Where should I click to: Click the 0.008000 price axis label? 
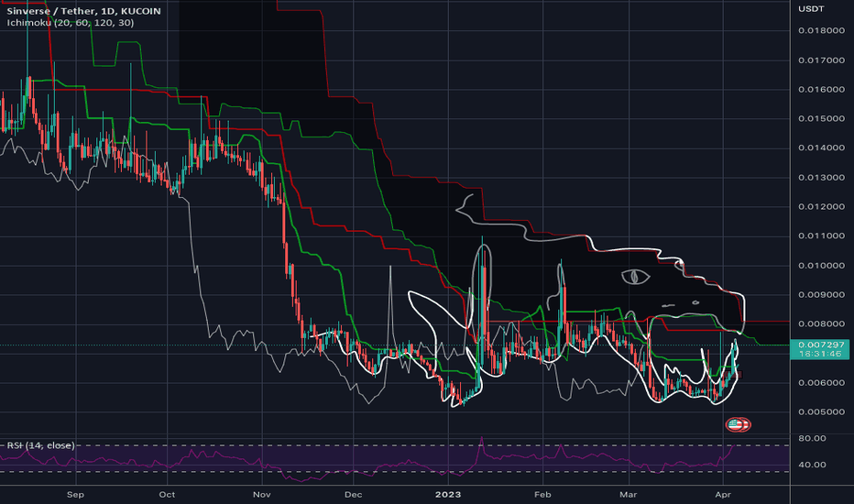[x=821, y=323]
